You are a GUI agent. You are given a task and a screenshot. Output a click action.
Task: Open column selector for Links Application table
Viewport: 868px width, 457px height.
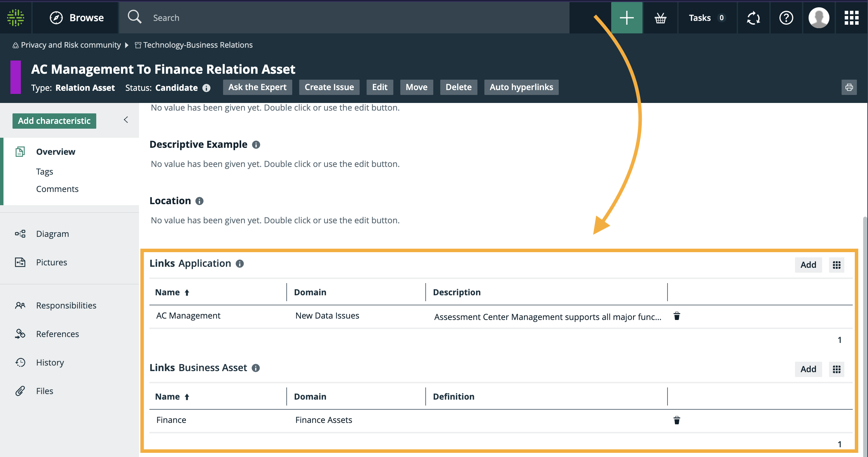point(836,265)
